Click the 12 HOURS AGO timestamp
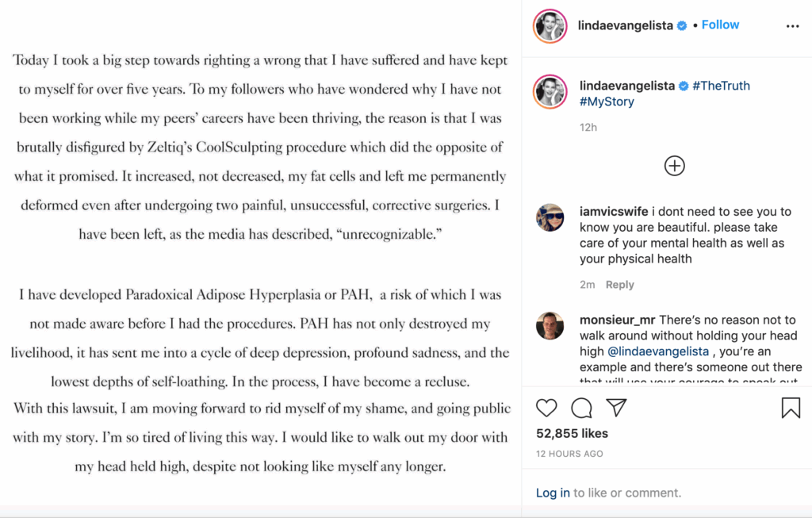This screenshot has width=812, height=518. (x=569, y=454)
